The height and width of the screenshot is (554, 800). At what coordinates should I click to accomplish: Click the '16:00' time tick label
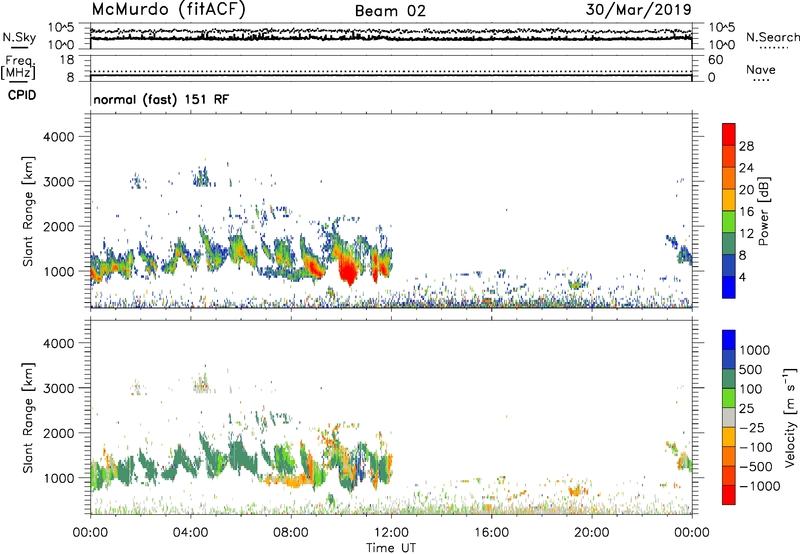click(491, 533)
